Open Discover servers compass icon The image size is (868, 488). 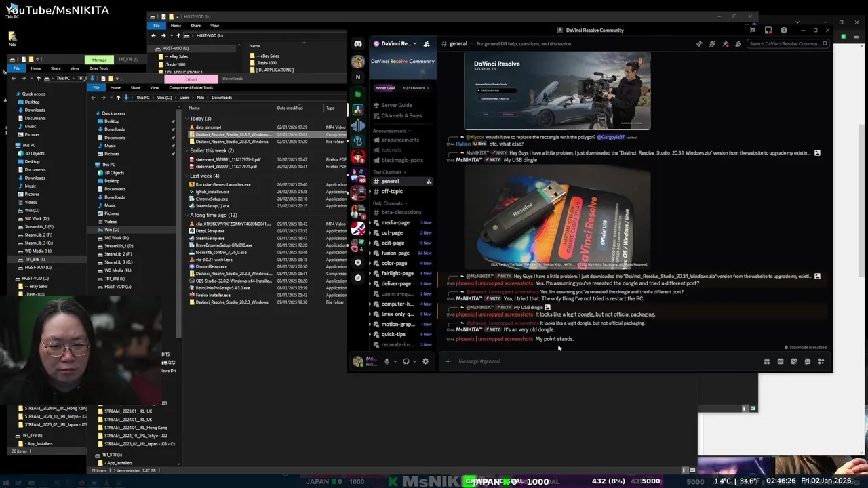(357, 278)
